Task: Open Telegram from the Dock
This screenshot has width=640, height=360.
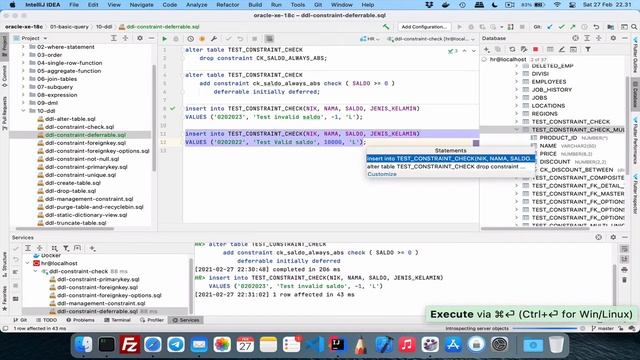Action: (x=176, y=345)
